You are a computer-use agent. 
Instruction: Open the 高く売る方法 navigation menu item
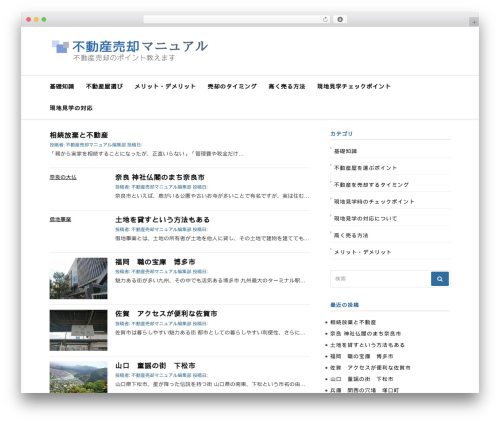click(x=287, y=86)
